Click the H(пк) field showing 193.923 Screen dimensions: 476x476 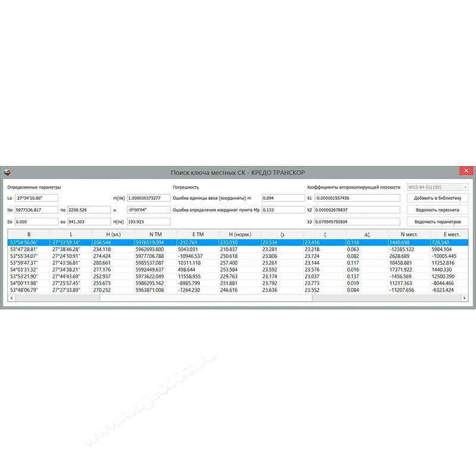click(x=148, y=221)
